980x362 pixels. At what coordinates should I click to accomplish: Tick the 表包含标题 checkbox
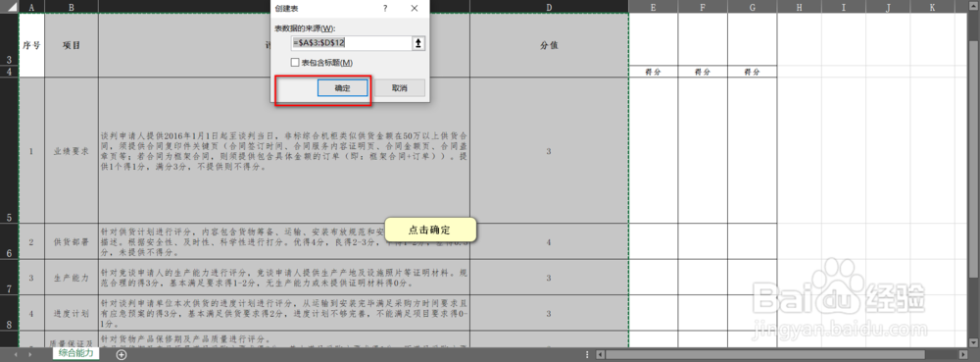tap(296, 63)
